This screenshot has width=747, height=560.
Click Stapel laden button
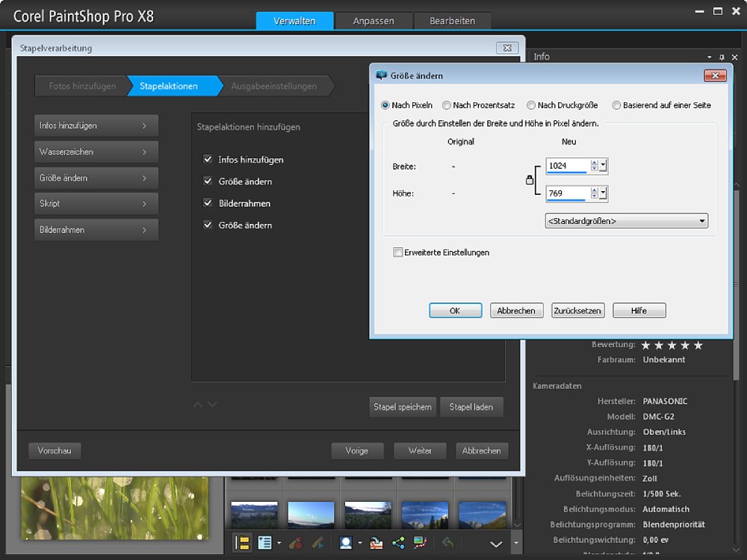[471, 407]
